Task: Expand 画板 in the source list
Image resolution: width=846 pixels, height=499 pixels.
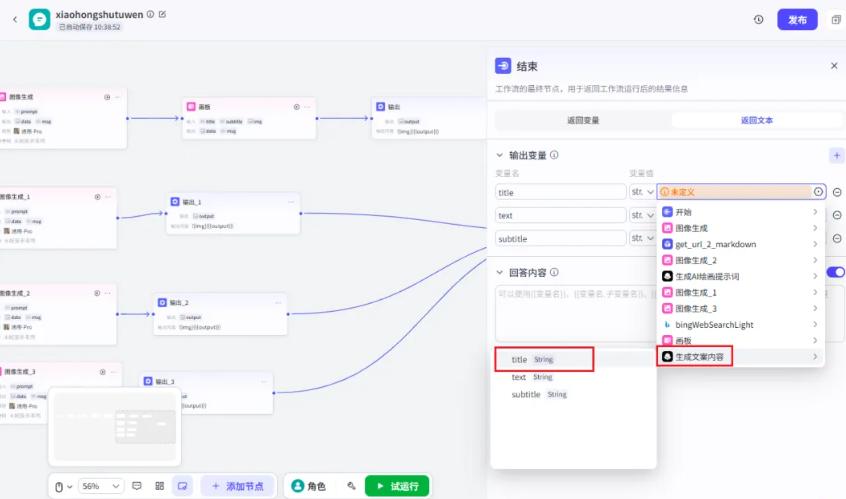Action: (x=740, y=340)
